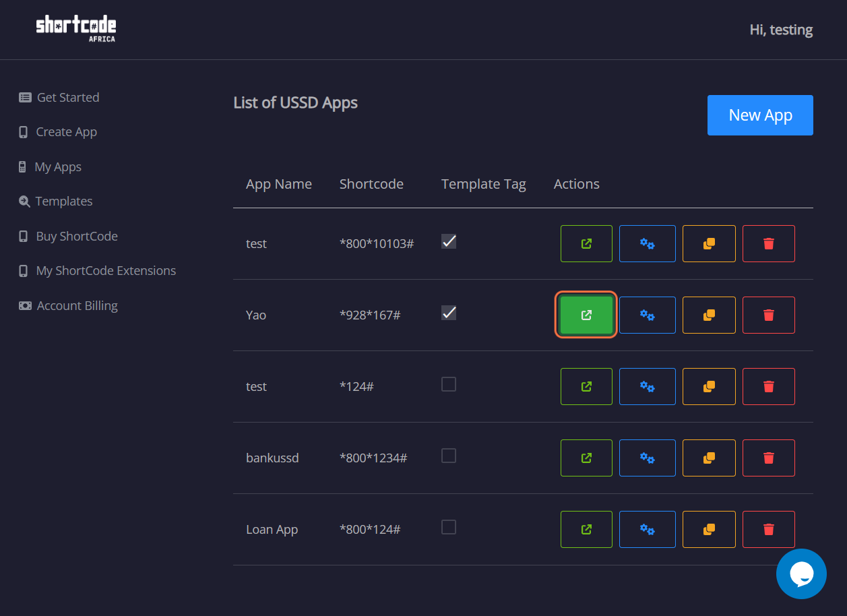Image resolution: width=847 pixels, height=616 pixels.
Task: Open the Loan App
Action: (x=586, y=529)
